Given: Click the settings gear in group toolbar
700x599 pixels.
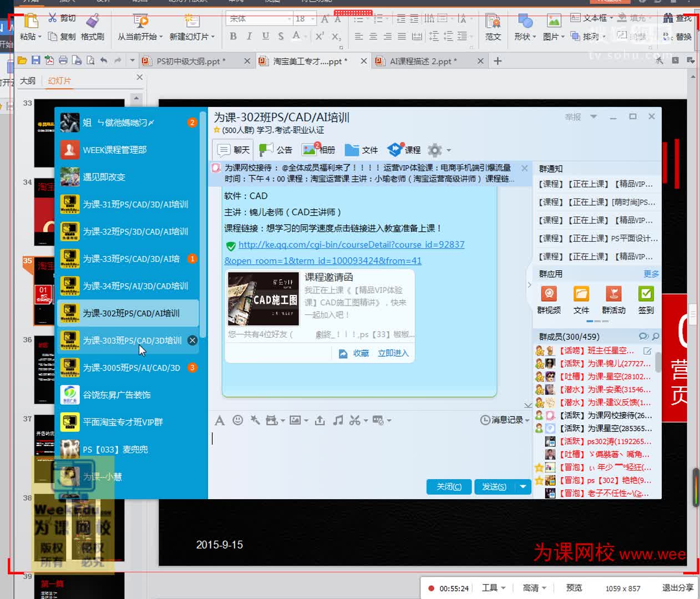Looking at the screenshot, I should [435, 150].
